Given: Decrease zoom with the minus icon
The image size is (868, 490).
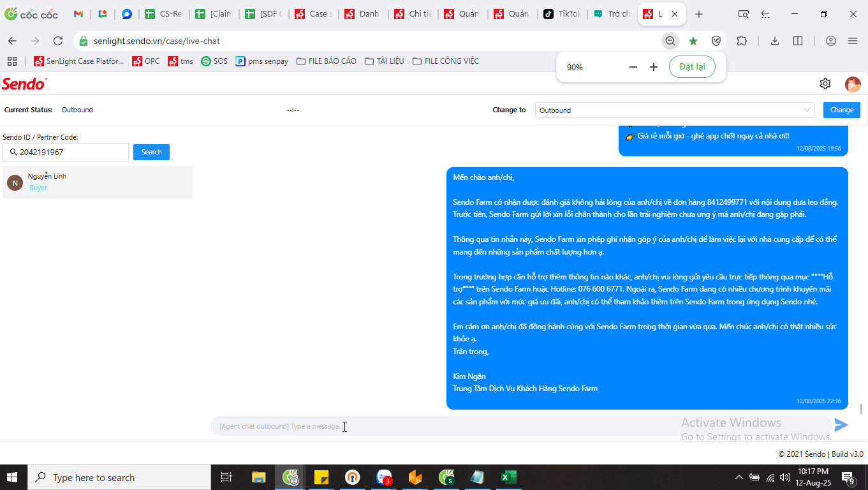Looking at the screenshot, I should click(633, 67).
